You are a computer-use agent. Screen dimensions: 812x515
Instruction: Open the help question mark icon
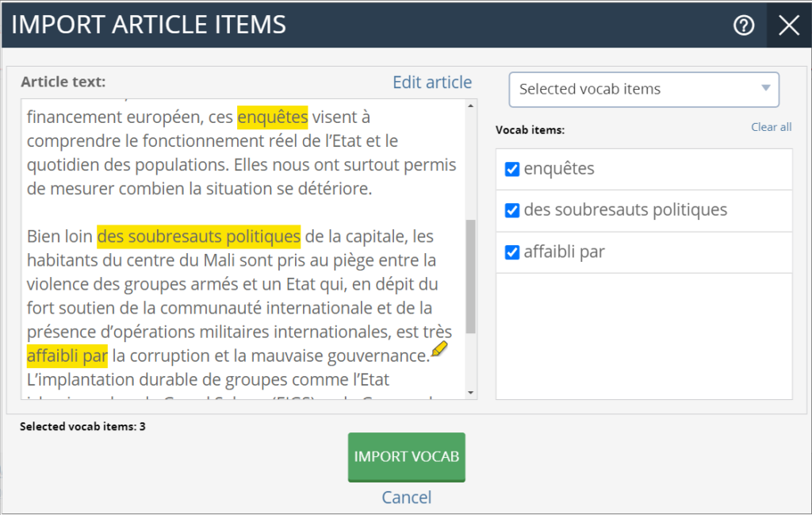tap(743, 25)
